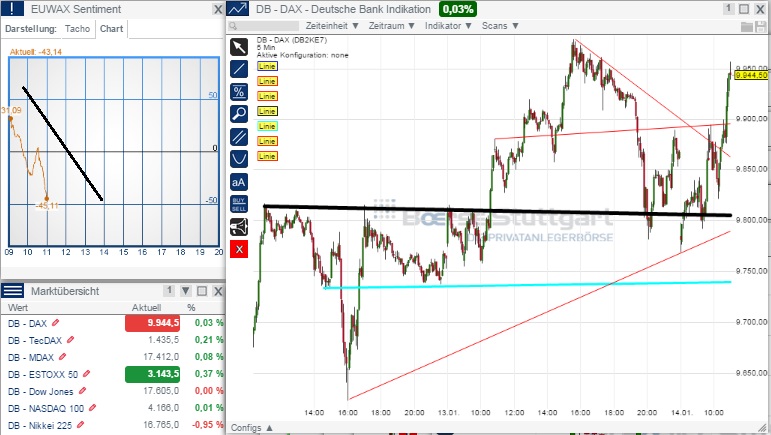Open the triangle dropdown in Marktübersicht header
Image resolution: width=771 pixels, height=435 pixels.
coord(185,291)
